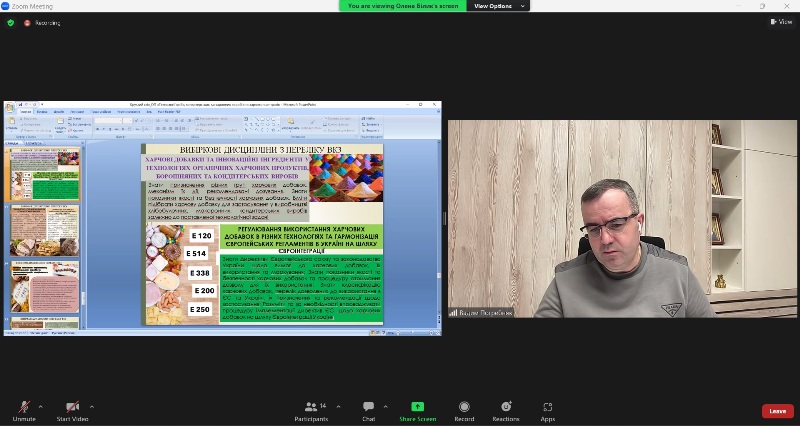The image size is (800, 426).
Task: Start Video with the camera icon
Action: (72, 411)
